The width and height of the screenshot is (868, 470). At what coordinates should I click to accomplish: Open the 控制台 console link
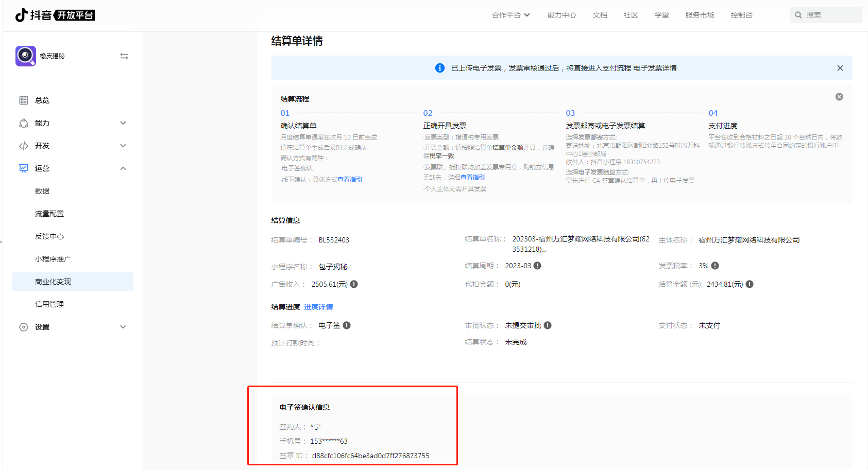click(741, 15)
